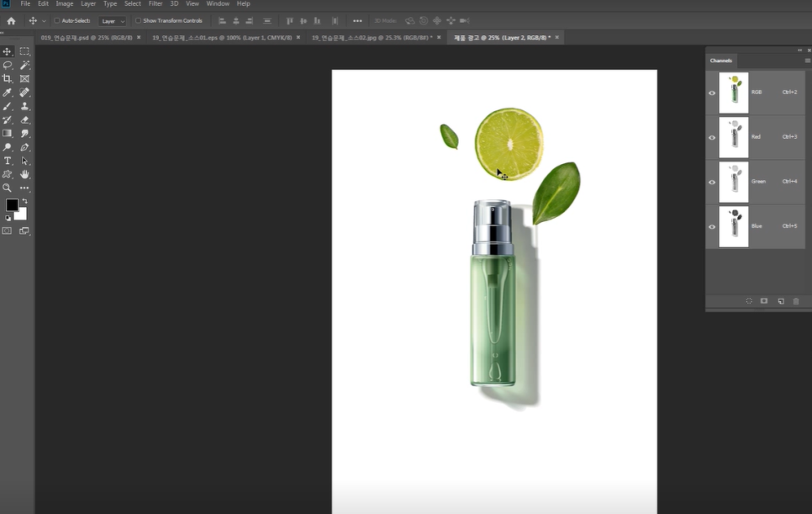The height and width of the screenshot is (514, 812).
Task: Swap foreground and background colors
Action: tap(25, 201)
